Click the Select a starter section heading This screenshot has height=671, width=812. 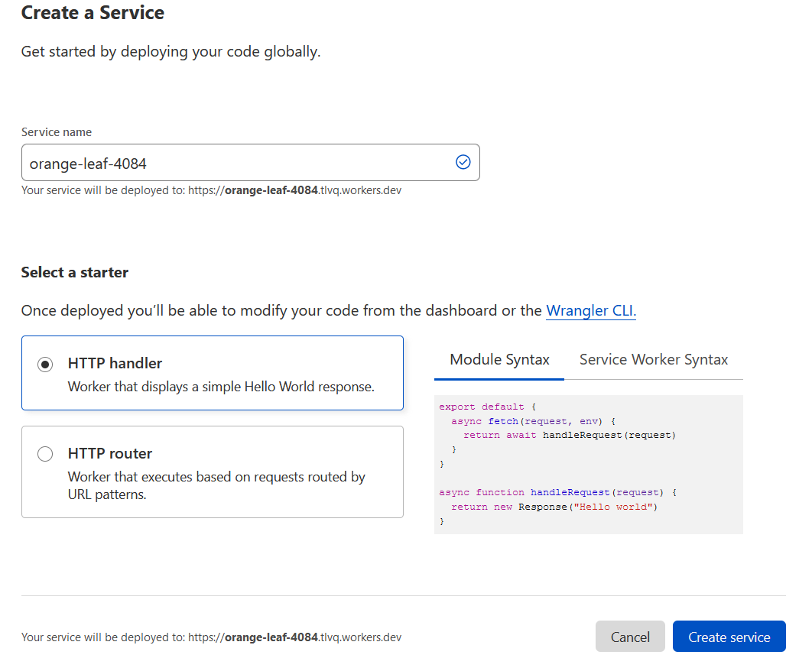tap(74, 272)
